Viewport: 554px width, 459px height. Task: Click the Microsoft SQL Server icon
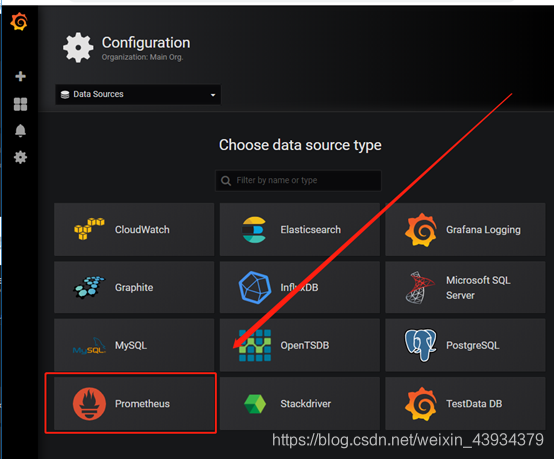pyautogui.click(x=420, y=288)
